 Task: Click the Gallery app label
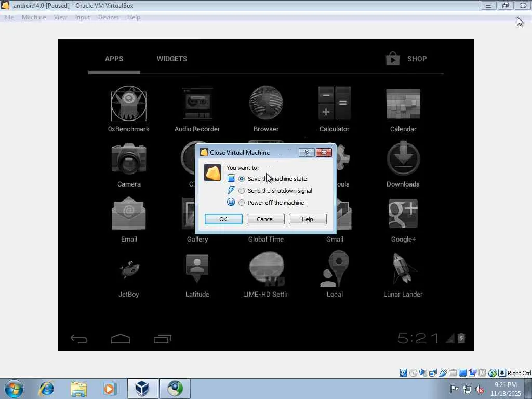click(x=197, y=239)
